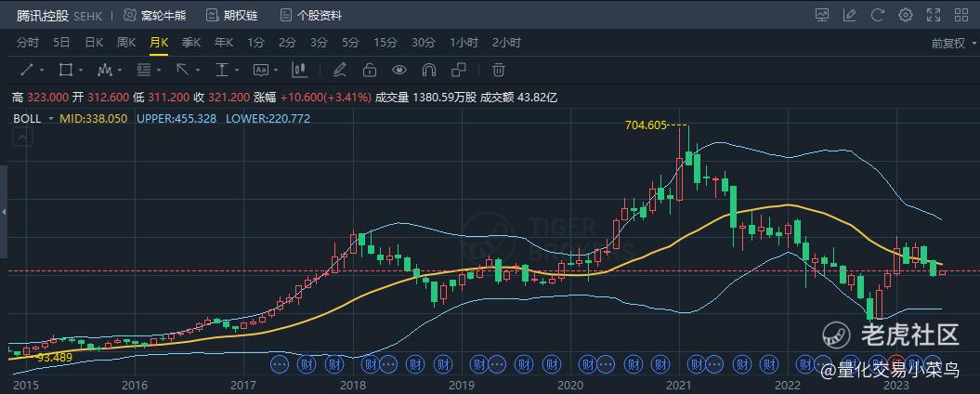Click the 成交量 1380.59万股 volume value
The height and width of the screenshot is (394, 980).
point(425,98)
